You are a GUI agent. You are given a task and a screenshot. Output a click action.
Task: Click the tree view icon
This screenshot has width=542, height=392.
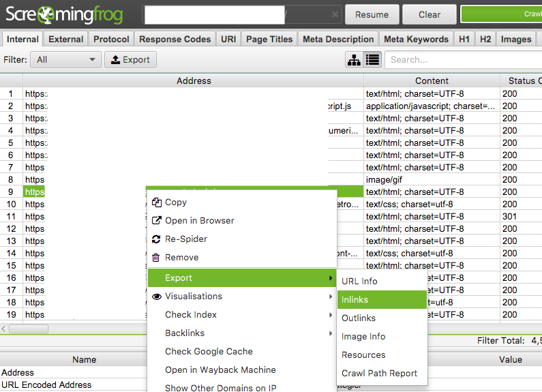coord(354,60)
